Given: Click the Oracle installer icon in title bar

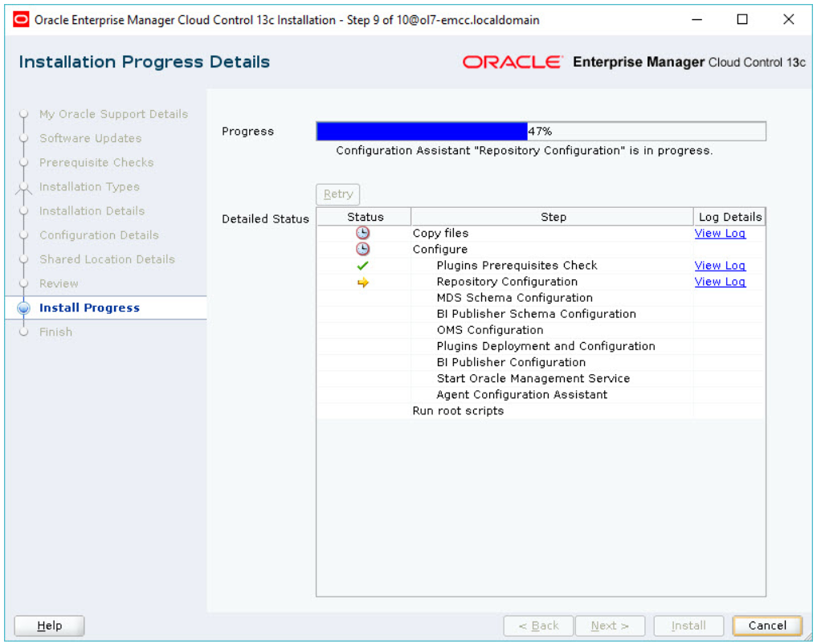Looking at the screenshot, I should coord(21,20).
